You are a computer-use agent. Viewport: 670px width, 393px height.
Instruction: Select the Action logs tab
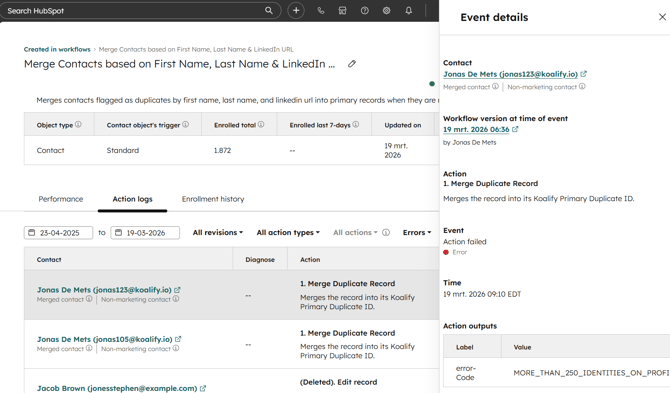point(132,199)
